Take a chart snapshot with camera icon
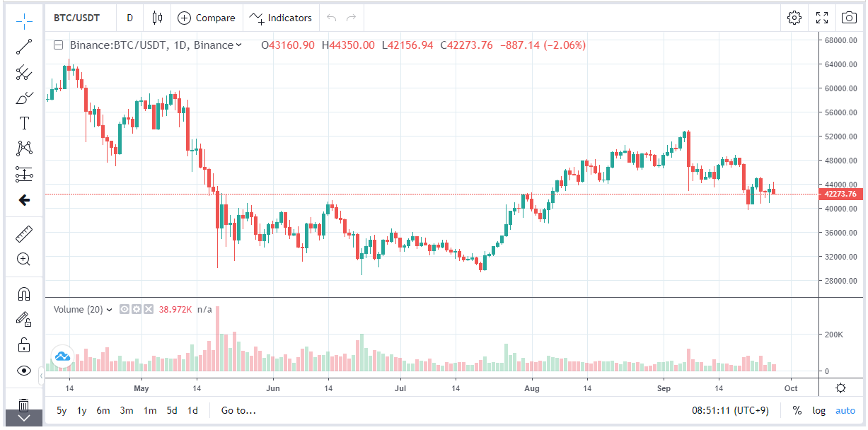The height and width of the screenshot is (430, 868). tap(848, 18)
